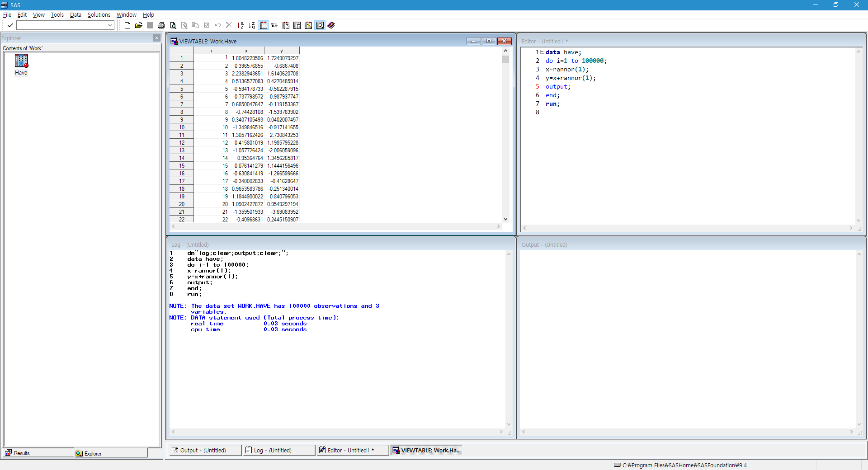Viewport: 868px width, 470px height.
Task: Open the Solutions menu
Action: pyautogui.click(x=98, y=14)
